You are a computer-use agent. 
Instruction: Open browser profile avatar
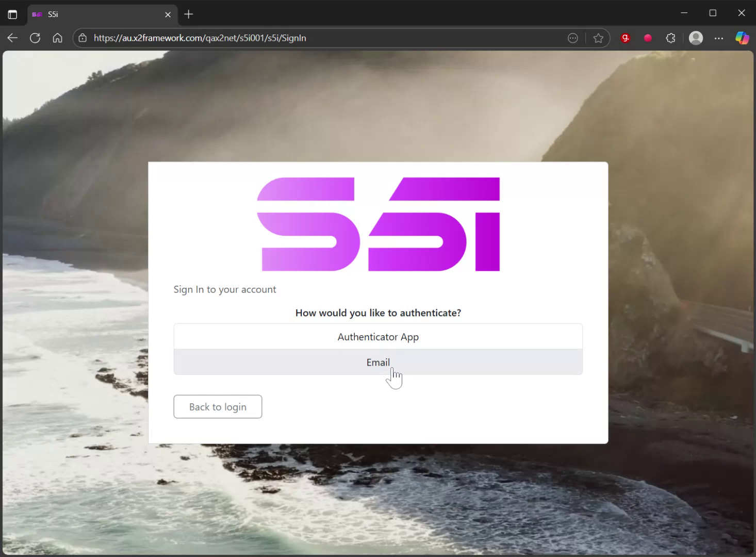click(696, 38)
